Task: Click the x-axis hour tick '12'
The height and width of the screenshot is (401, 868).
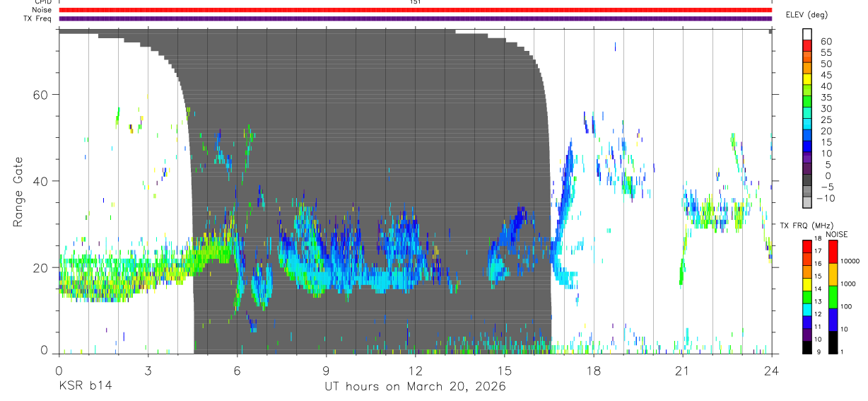Action: (415, 371)
